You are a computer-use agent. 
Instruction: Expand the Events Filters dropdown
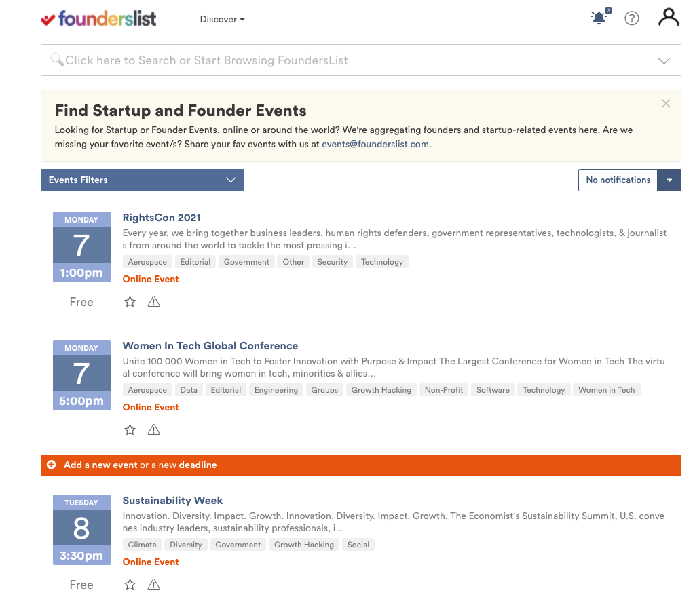click(143, 180)
